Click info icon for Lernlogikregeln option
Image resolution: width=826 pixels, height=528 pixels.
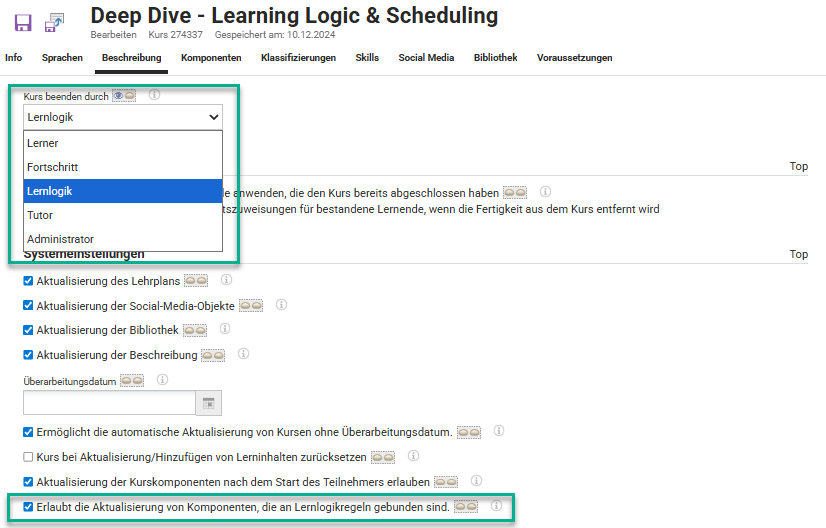tap(496, 506)
